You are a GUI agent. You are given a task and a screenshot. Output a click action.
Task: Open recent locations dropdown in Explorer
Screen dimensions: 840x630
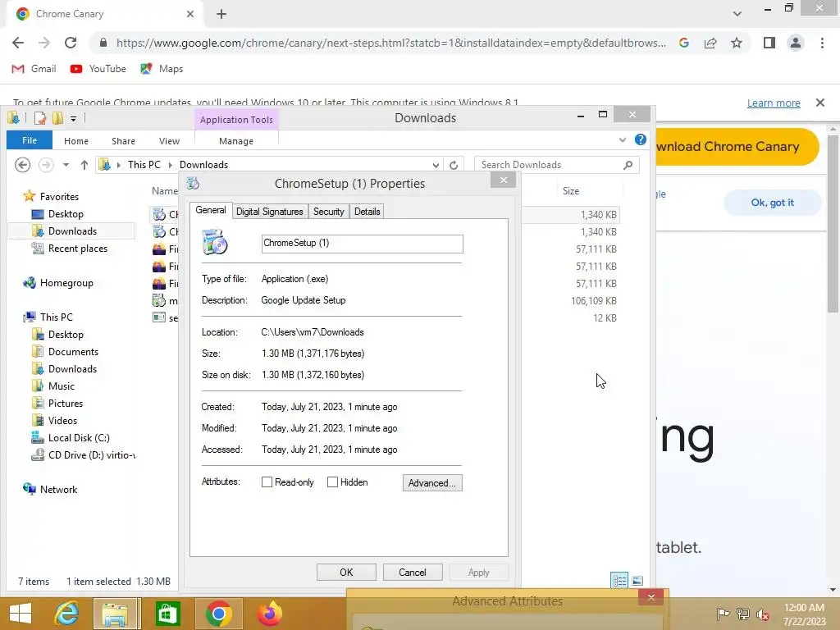coord(66,165)
